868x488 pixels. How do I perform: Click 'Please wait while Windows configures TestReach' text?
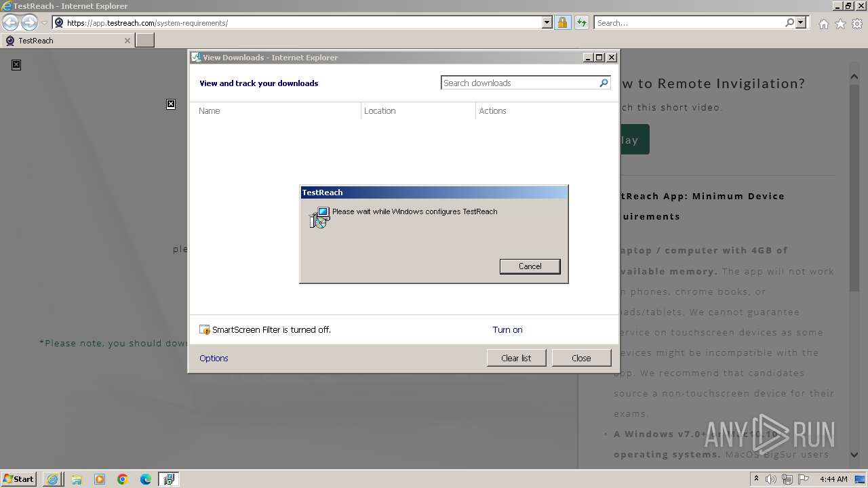click(x=414, y=211)
